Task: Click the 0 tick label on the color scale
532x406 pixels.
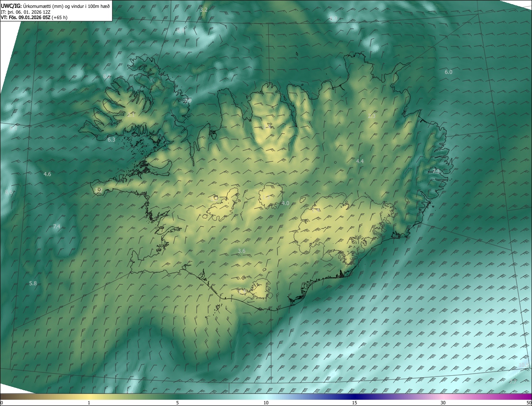Action: pyautogui.click(x=2, y=403)
